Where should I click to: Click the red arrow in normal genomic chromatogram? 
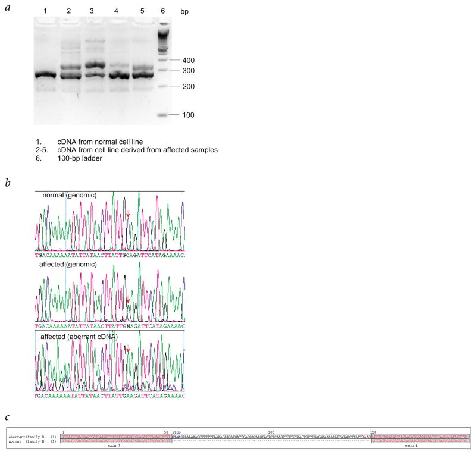[x=127, y=214]
